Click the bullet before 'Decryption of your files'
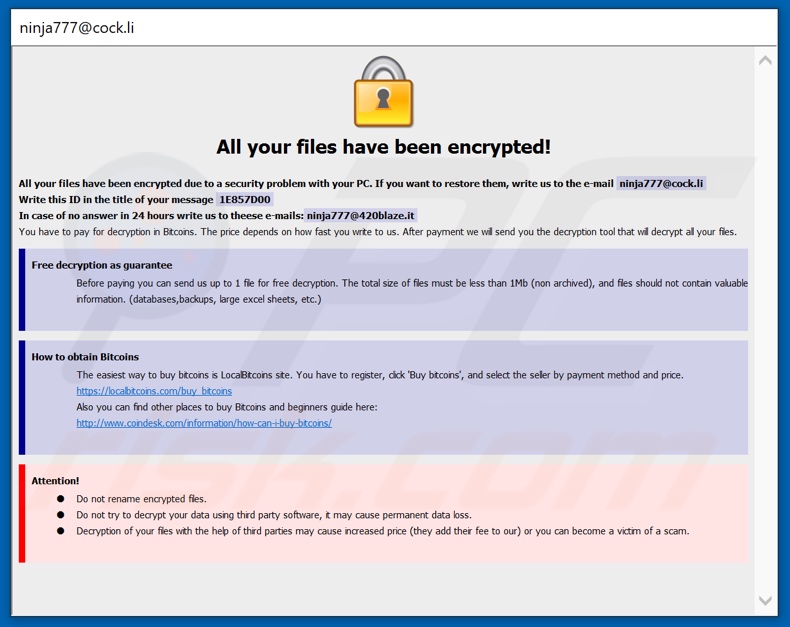 61,531
